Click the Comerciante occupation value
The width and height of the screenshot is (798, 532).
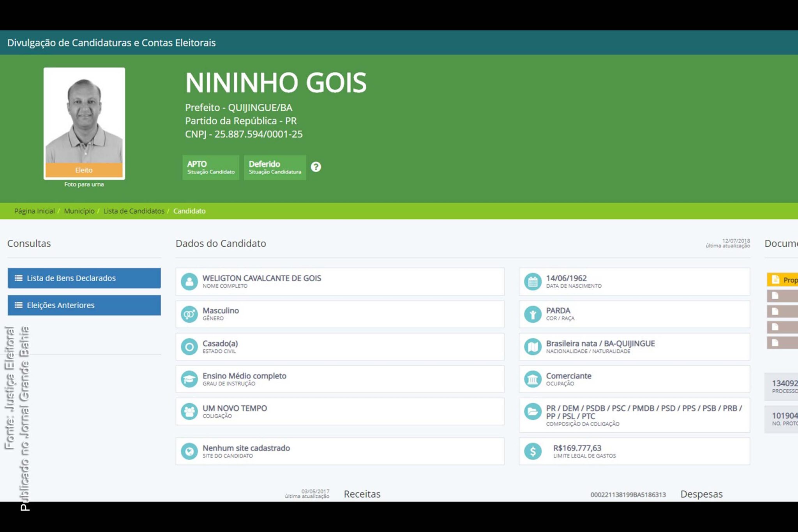[568, 376]
